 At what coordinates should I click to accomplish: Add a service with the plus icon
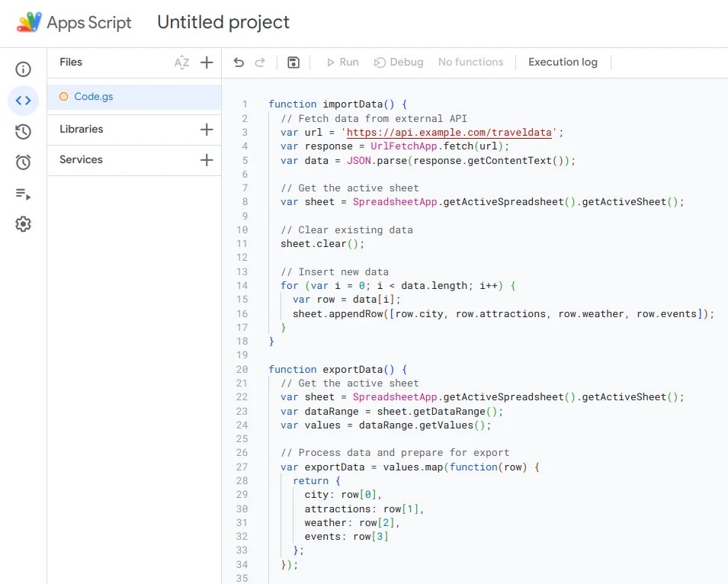pyautogui.click(x=207, y=160)
